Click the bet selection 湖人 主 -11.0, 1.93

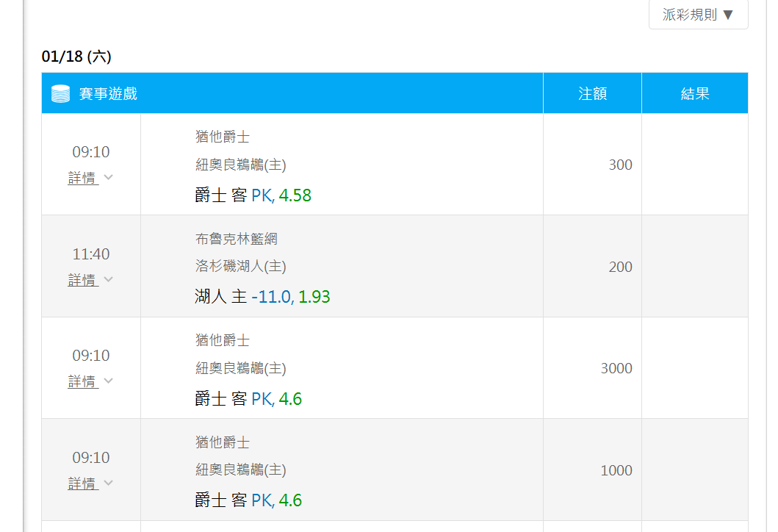[x=262, y=297]
